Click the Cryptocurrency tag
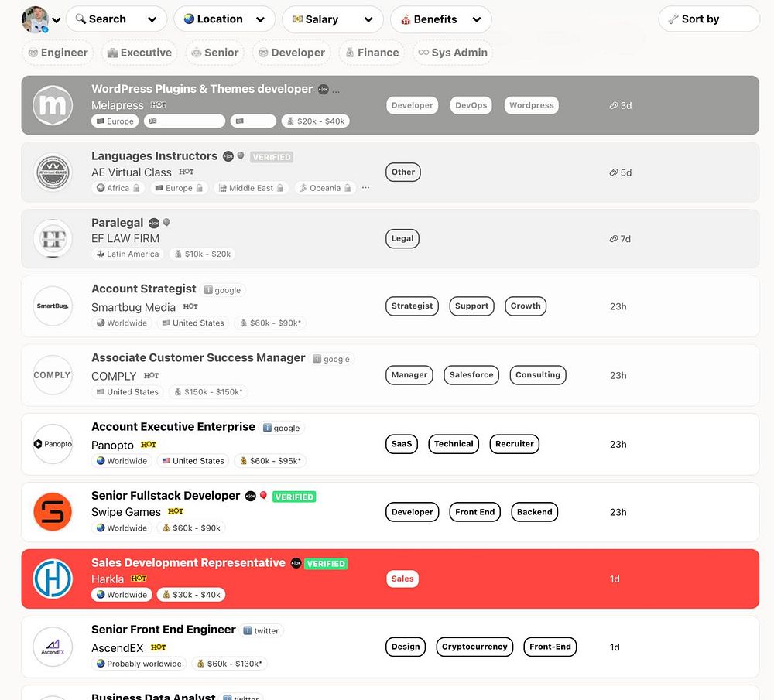774x700 pixels. point(474,647)
